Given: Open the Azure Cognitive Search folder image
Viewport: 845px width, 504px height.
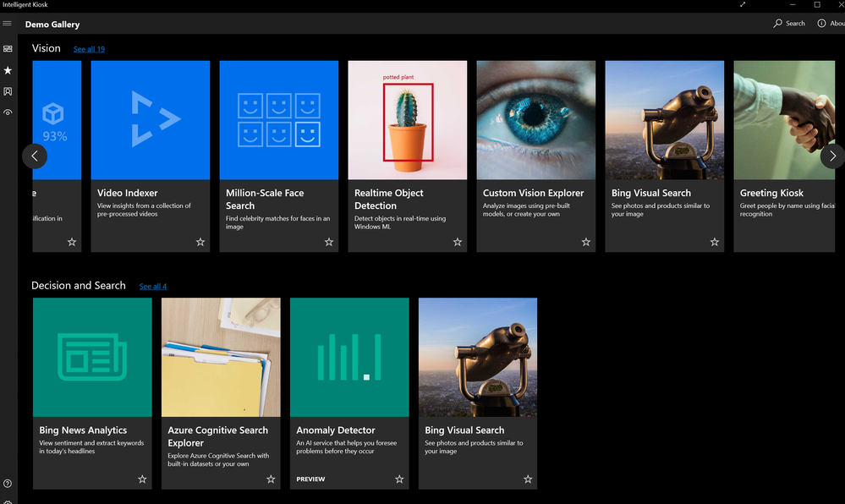Looking at the screenshot, I should tap(221, 357).
